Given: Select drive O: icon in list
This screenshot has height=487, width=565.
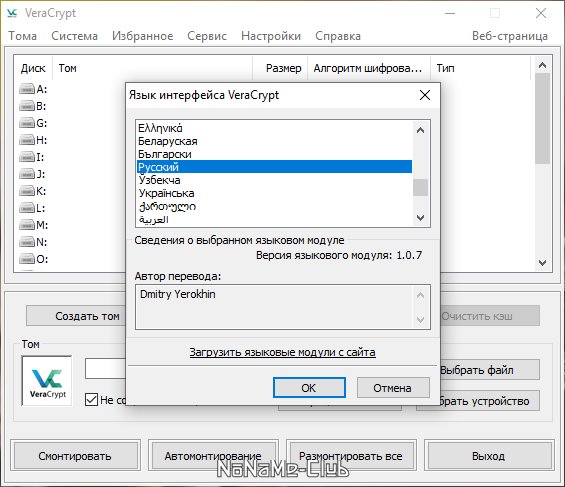Looking at the screenshot, I should pos(27,259).
